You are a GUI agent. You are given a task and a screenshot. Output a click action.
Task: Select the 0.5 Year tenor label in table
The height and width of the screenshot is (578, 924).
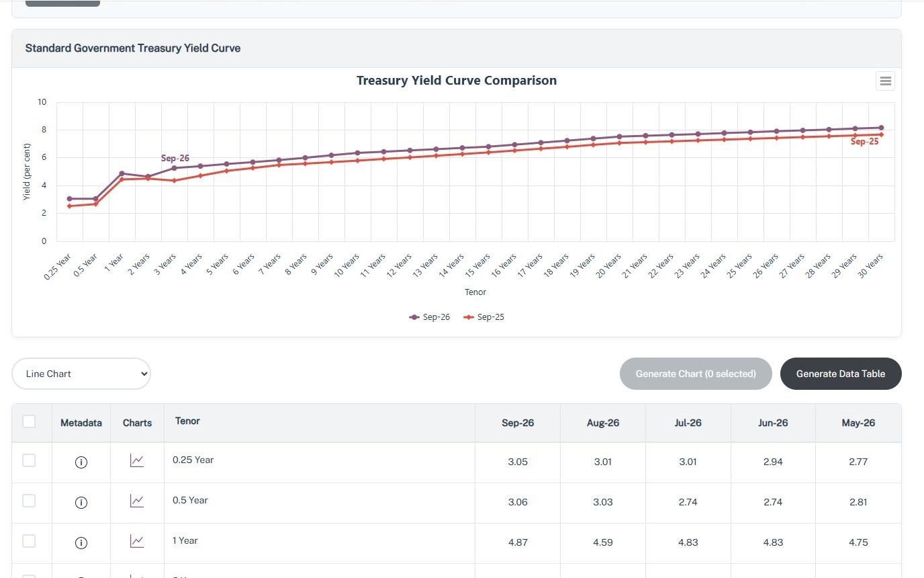pos(190,500)
